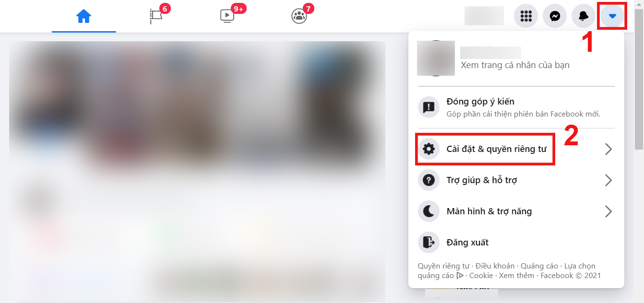
Task: Expand Màn hình & trợ năng chevron
Action: (x=608, y=211)
